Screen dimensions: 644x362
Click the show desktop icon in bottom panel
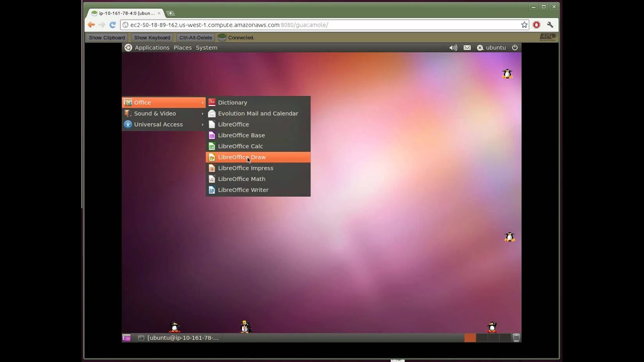126,338
